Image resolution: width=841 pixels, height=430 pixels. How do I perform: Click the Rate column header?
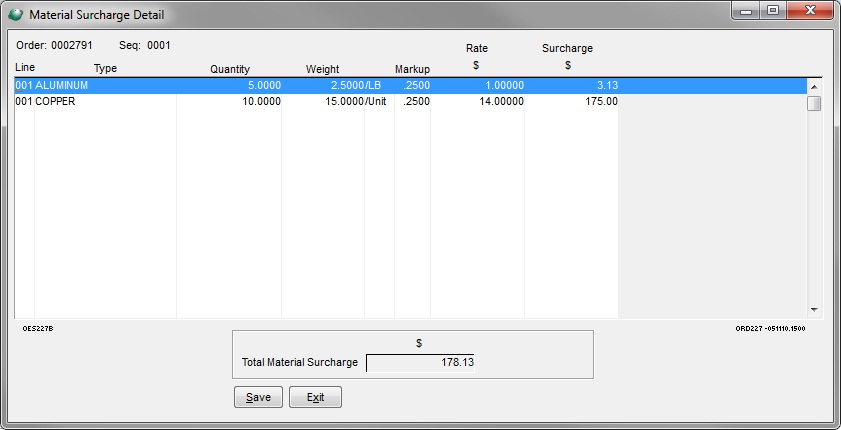(x=477, y=48)
